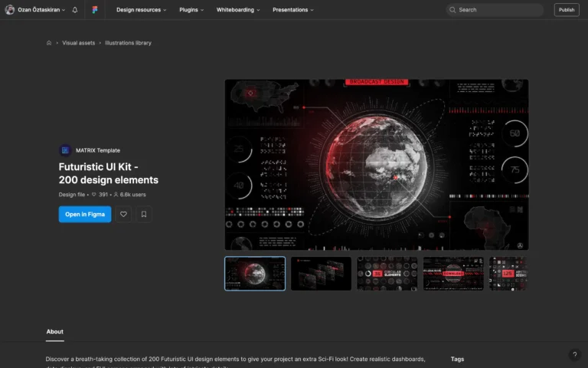Click the large globe preview image

(x=377, y=165)
